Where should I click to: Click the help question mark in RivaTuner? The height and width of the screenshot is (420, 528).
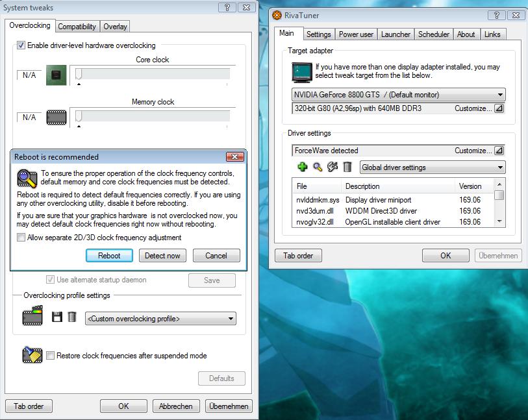(496, 15)
